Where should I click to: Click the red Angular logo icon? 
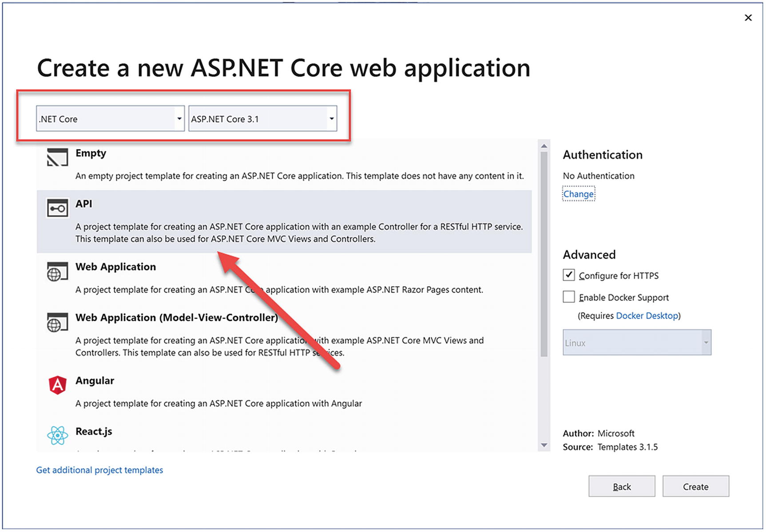click(x=58, y=385)
